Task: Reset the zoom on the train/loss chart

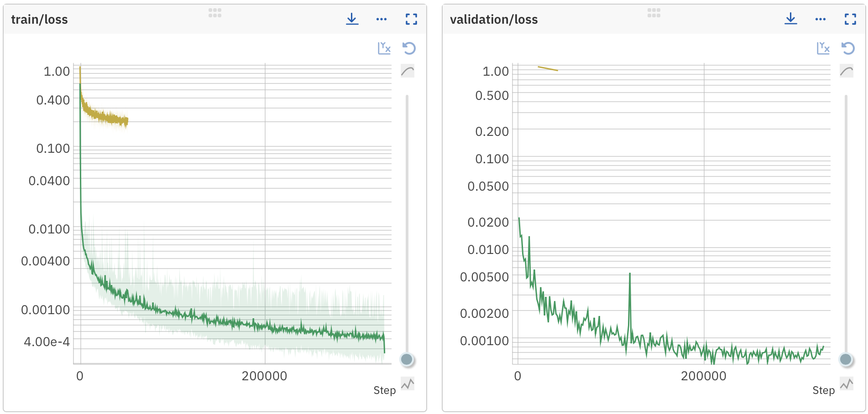Action: [408, 48]
